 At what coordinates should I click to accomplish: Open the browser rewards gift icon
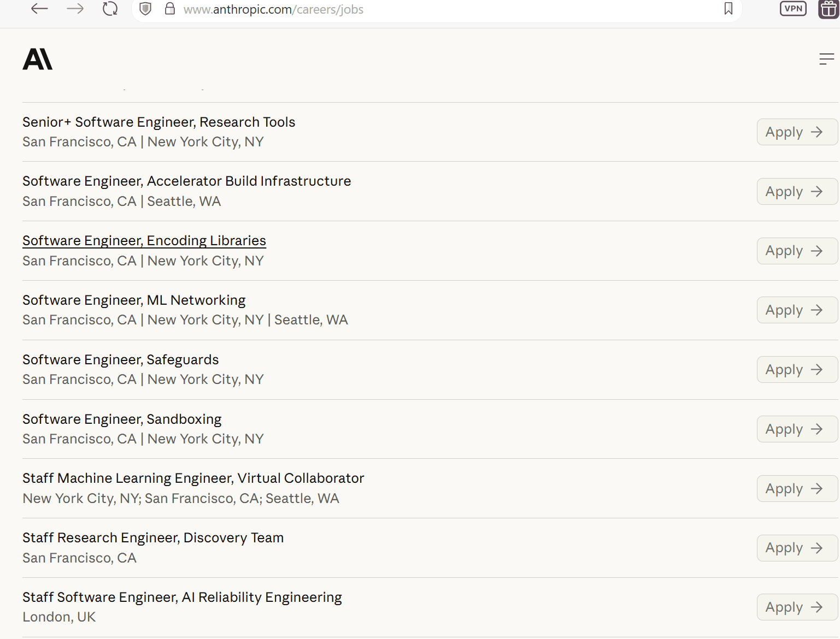(827, 9)
